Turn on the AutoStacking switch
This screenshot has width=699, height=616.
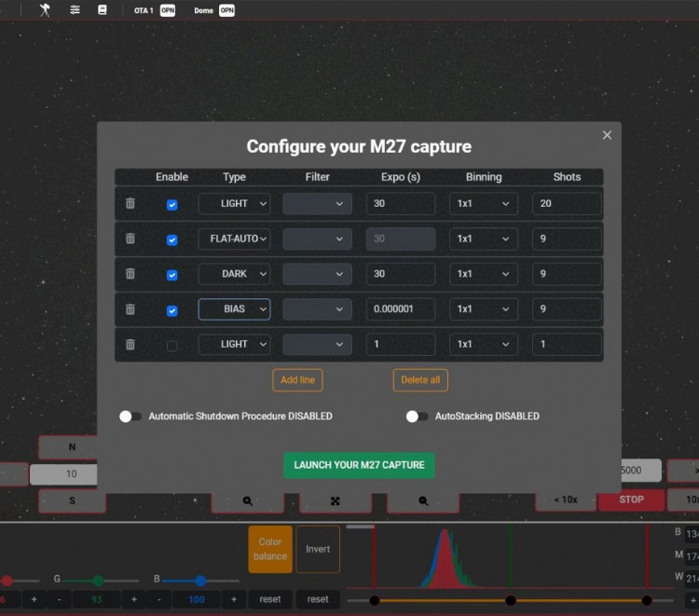(x=417, y=417)
